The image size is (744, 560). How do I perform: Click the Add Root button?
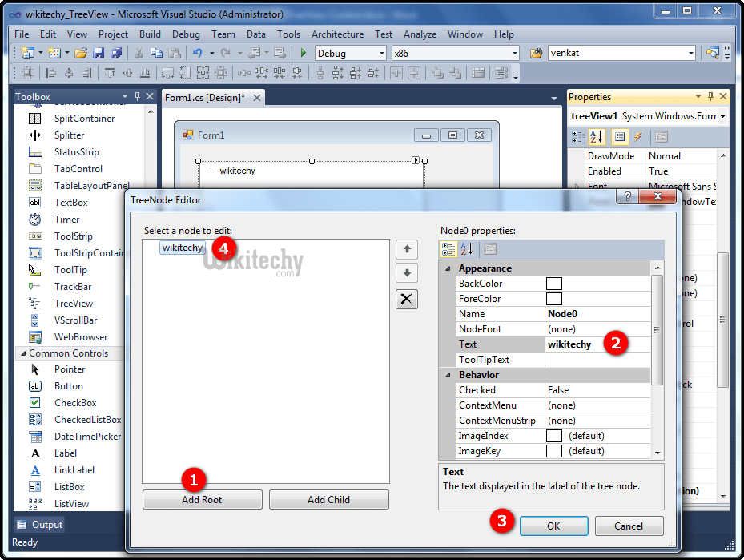click(x=202, y=500)
